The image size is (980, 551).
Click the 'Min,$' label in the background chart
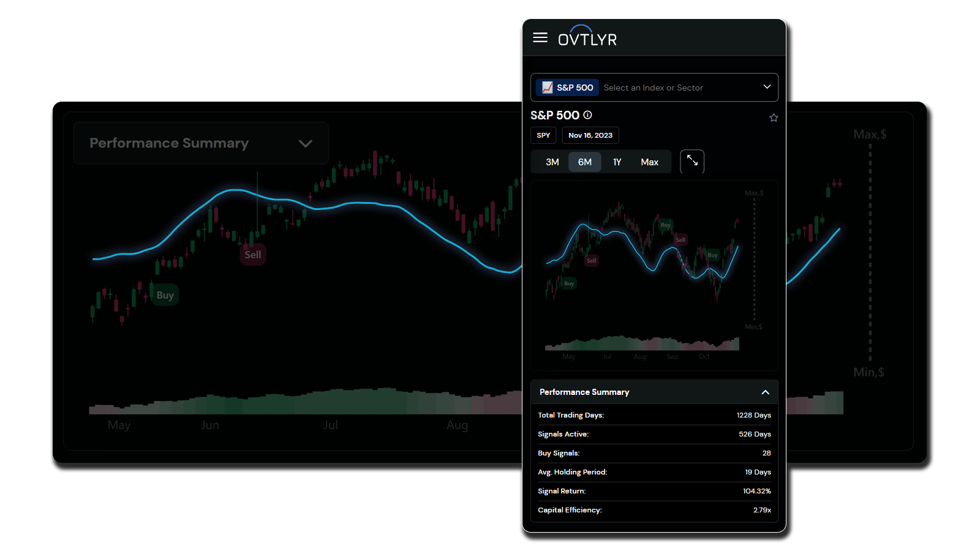tap(869, 372)
